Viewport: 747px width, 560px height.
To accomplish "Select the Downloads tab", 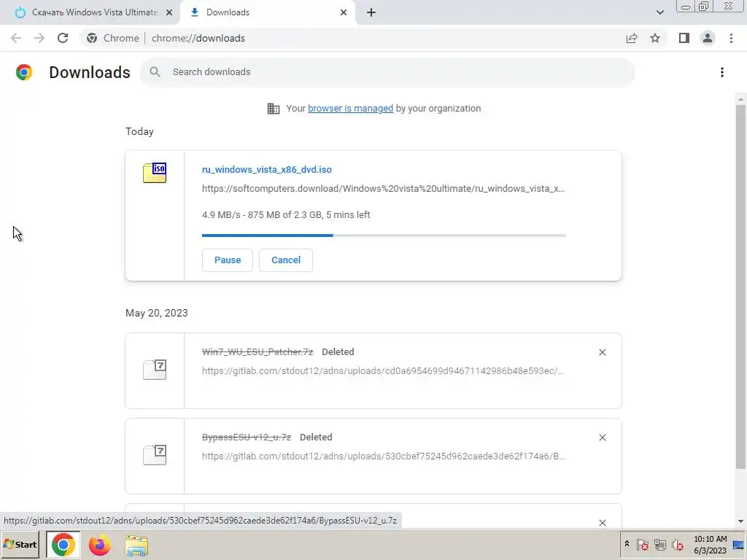I will [x=268, y=12].
